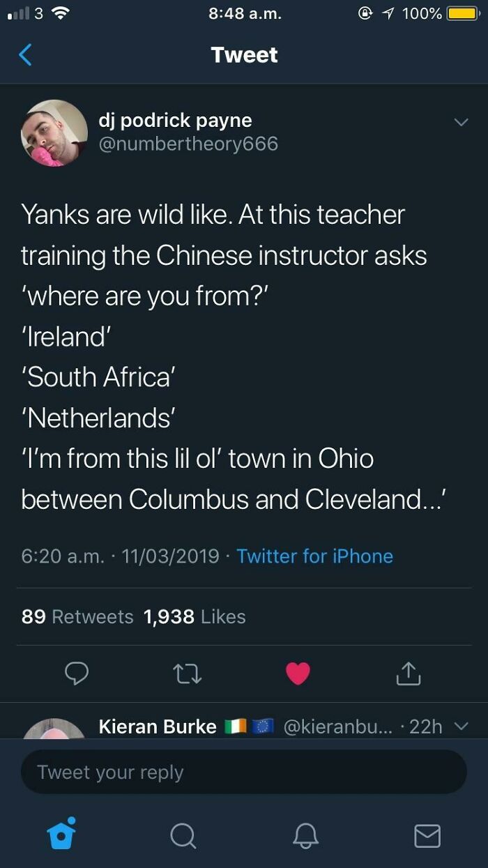
Task: Tap the Tweet your reply field
Action: [244, 771]
